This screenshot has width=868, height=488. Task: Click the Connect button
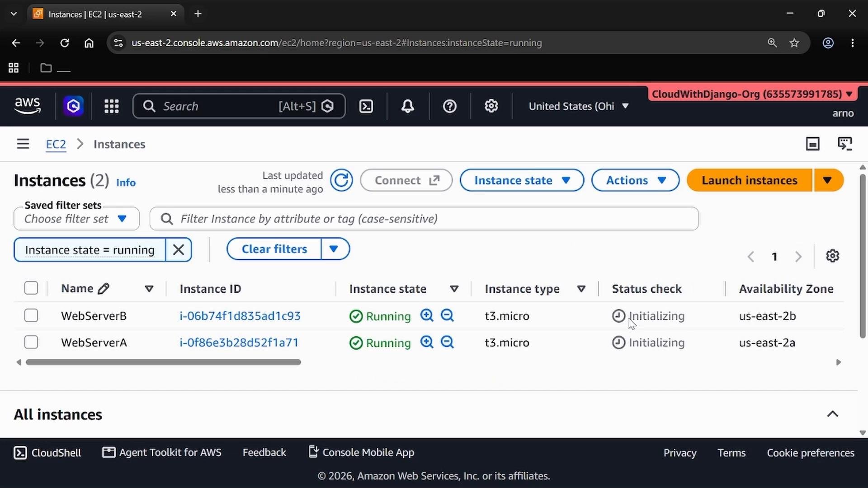coord(406,180)
